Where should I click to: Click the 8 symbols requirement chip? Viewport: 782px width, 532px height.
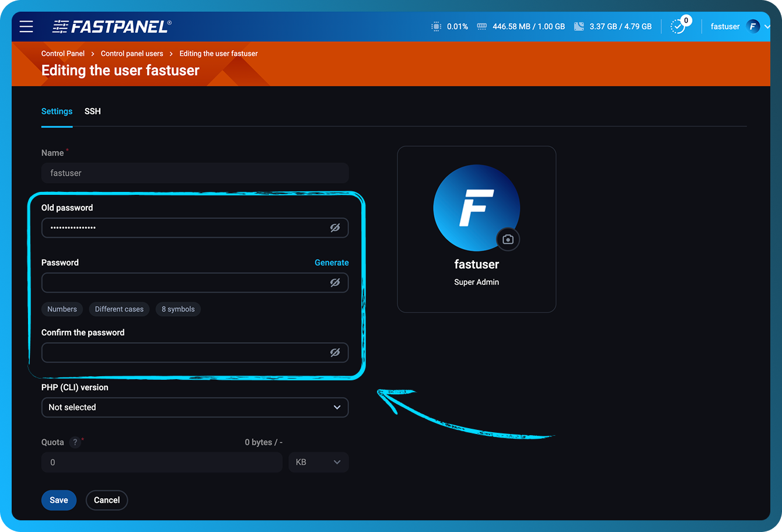(x=178, y=309)
